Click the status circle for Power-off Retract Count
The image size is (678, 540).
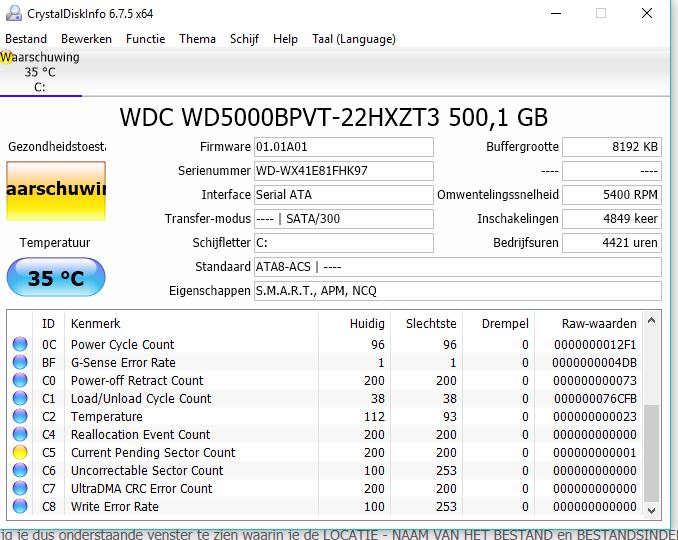(x=20, y=380)
